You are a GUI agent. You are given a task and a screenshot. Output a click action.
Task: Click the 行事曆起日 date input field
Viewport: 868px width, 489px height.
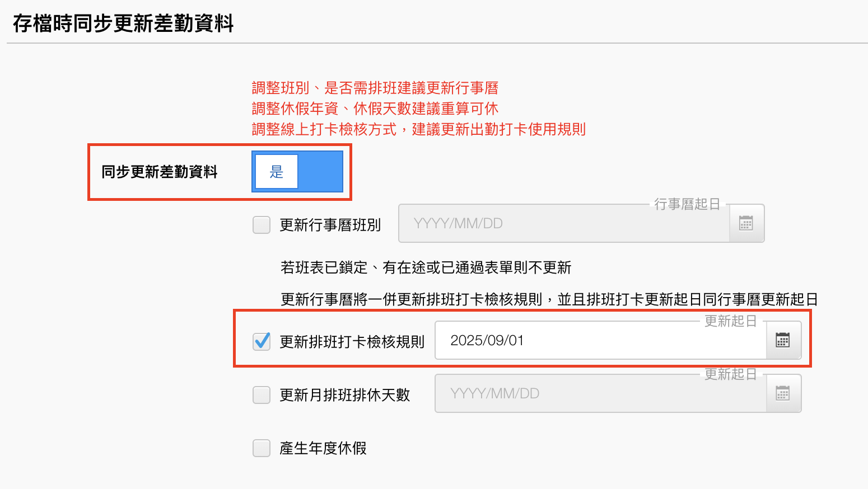(563, 223)
